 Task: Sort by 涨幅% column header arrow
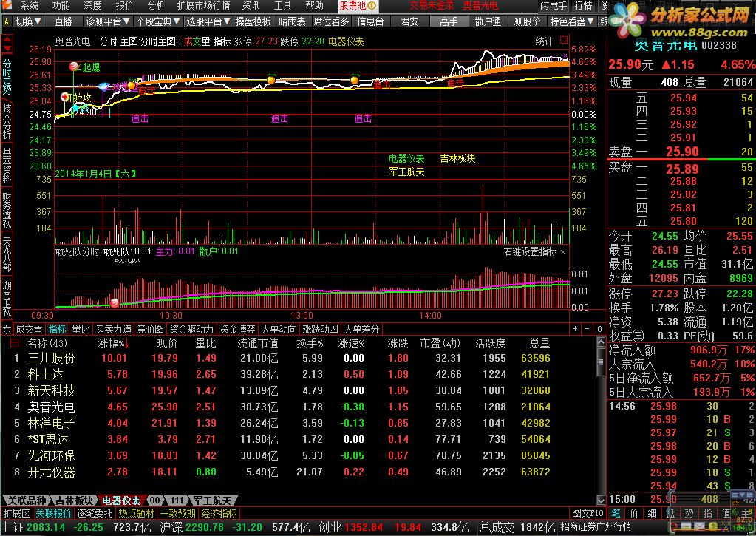pos(126,344)
